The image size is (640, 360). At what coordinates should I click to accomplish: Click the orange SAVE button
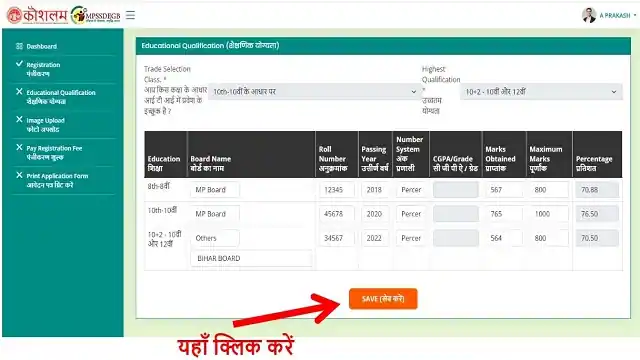(x=383, y=299)
